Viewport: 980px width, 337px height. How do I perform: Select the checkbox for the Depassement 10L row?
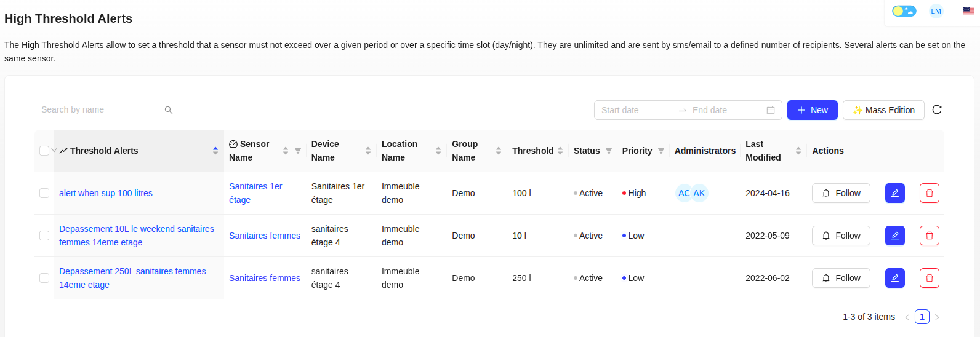(x=44, y=236)
